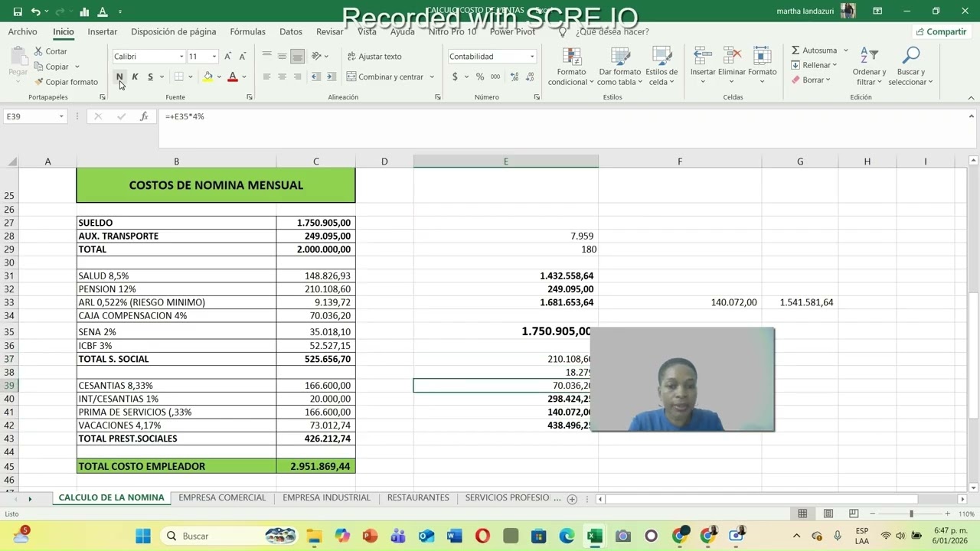Align text to top icon

[266, 56]
